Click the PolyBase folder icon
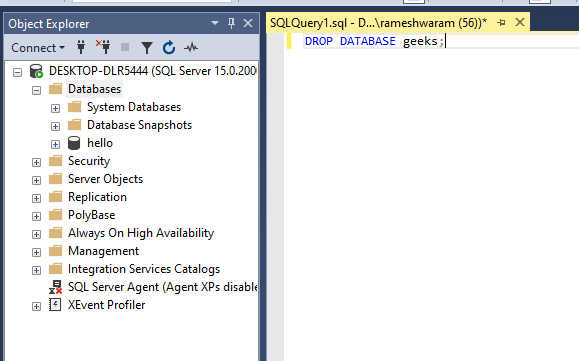The width and height of the screenshot is (579, 361). point(55,214)
